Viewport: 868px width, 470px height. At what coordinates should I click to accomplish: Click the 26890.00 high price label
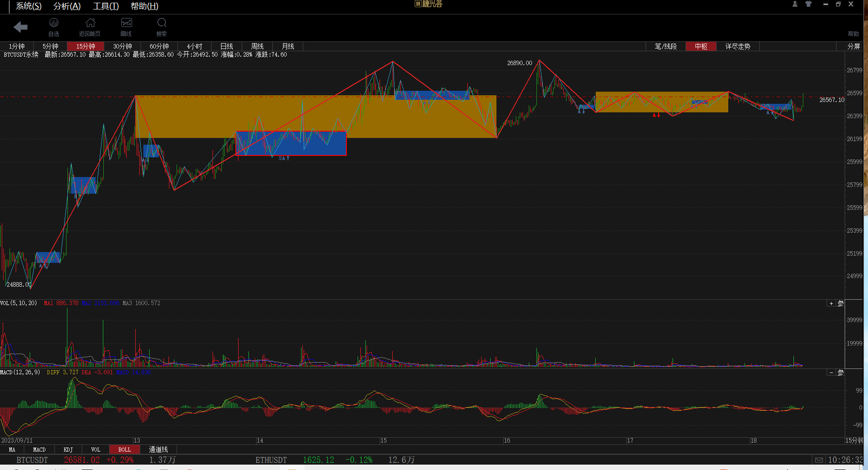[519, 63]
